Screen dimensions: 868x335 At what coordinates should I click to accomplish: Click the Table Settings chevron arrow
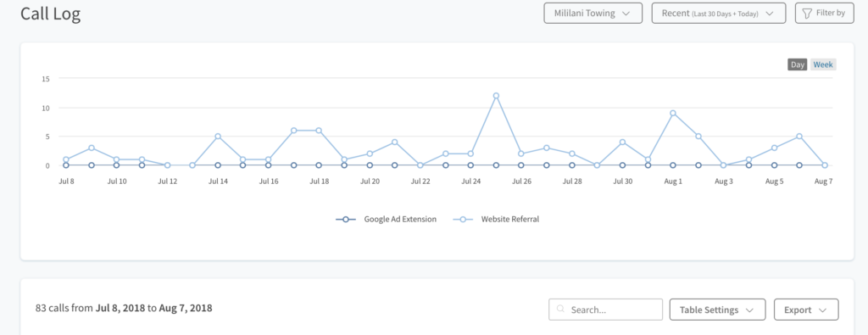(749, 310)
